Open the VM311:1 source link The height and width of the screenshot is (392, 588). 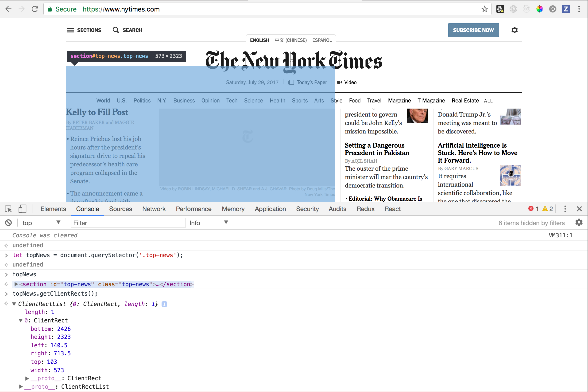(x=560, y=235)
